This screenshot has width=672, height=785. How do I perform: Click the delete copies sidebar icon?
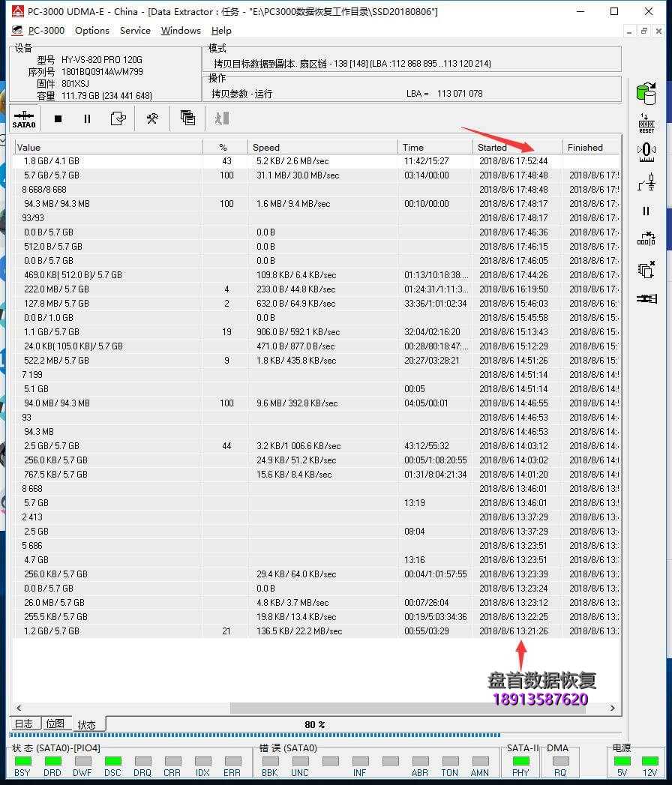pyautogui.click(x=646, y=270)
